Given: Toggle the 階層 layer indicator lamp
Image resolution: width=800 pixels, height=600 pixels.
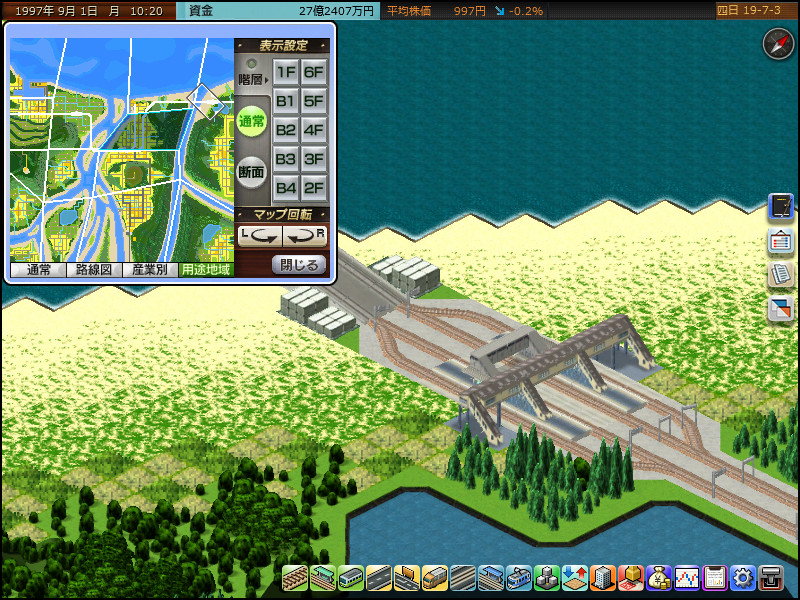Looking at the screenshot, I should (251, 64).
